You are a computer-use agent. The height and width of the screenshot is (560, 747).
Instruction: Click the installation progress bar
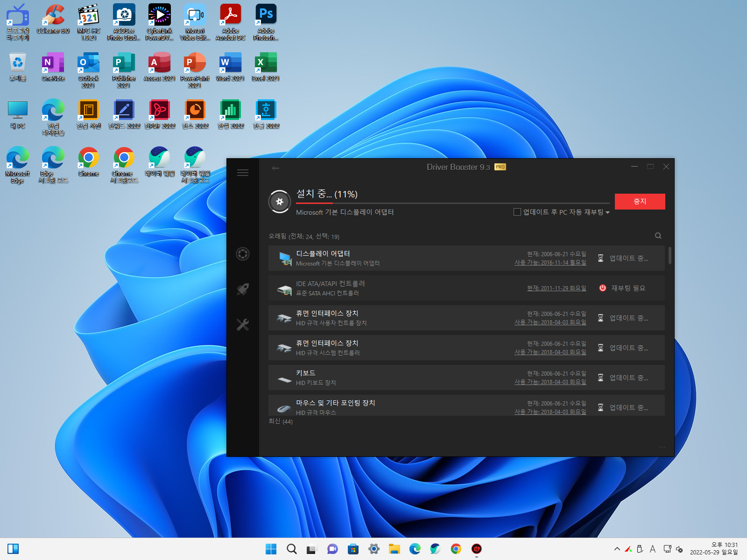(x=453, y=203)
